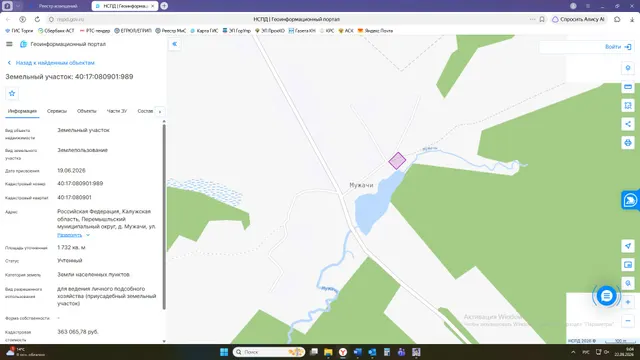Select the area value 1 732 кв. м
Image resolution: width=640 pixels, height=360 pixels.
[x=71, y=248]
